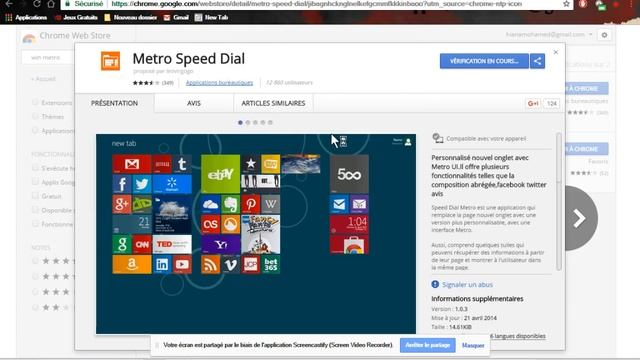Close the Metro Speed Dial dialog
This screenshot has height=360, width=640.
click(x=556, y=52)
